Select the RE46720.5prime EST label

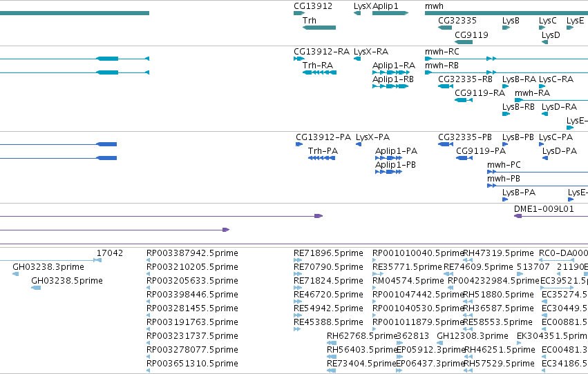[328, 295]
